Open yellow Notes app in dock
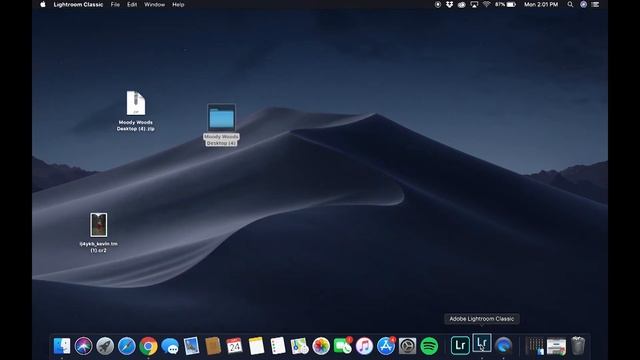This screenshot has width=640, height=360. pos(256,346)
